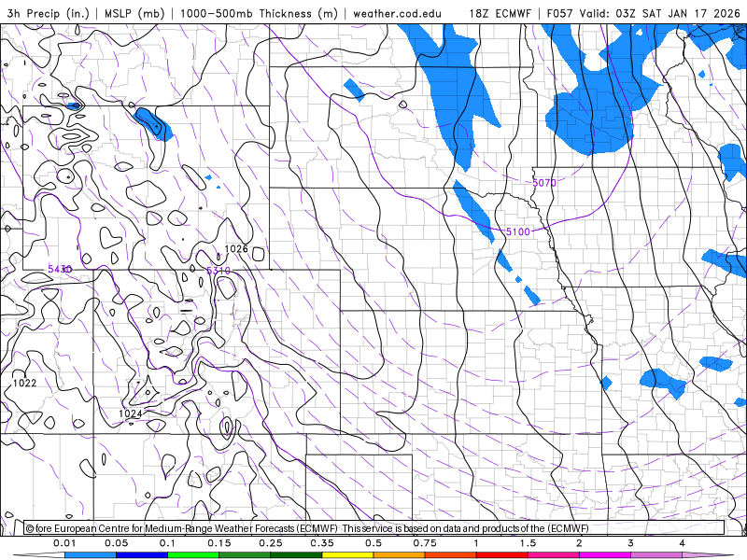Click the yellow 0.35 legend swatch
Screen dimensions: 747x560
click(x=347, y=555)
